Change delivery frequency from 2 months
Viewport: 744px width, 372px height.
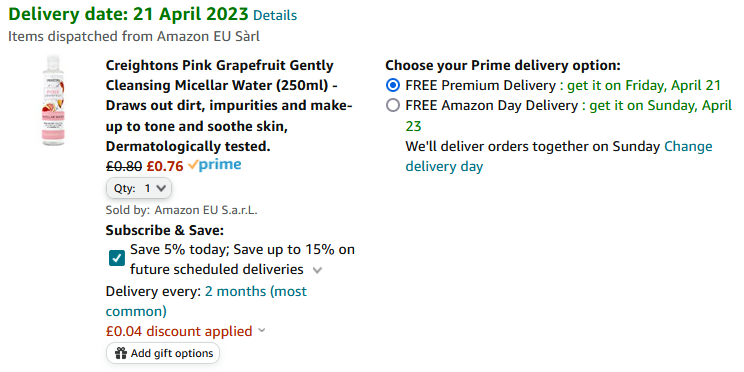pos(206,301)
